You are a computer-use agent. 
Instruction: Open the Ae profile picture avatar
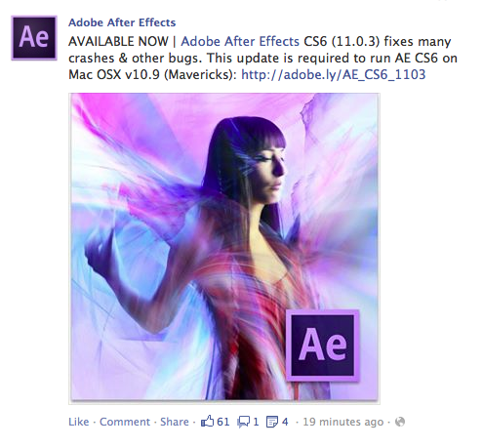click(34, 38)
